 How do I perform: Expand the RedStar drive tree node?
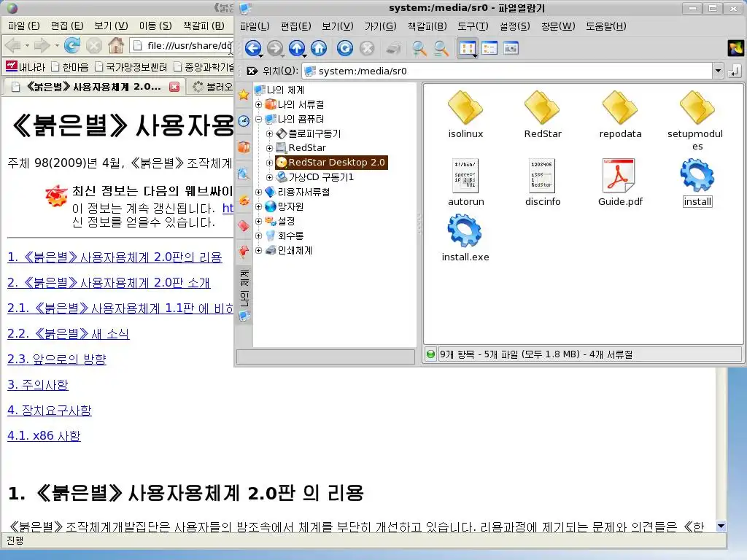(270, 148)
